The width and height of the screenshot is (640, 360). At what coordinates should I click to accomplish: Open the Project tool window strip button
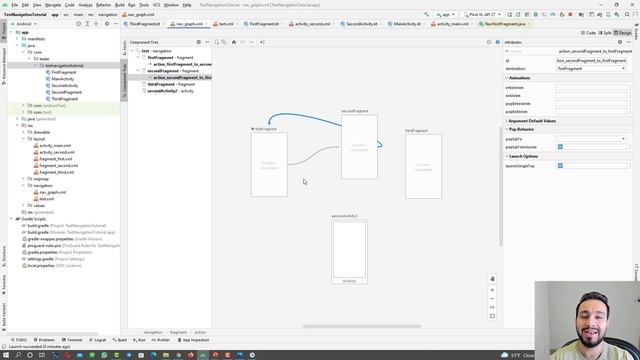(x=4, y=31)
